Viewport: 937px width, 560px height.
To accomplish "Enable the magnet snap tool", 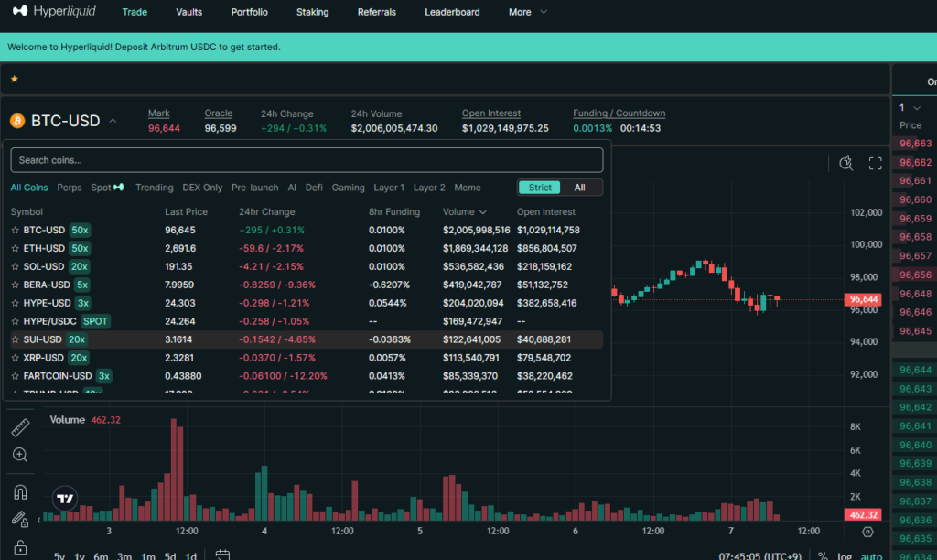I will (x=20, y=492).
